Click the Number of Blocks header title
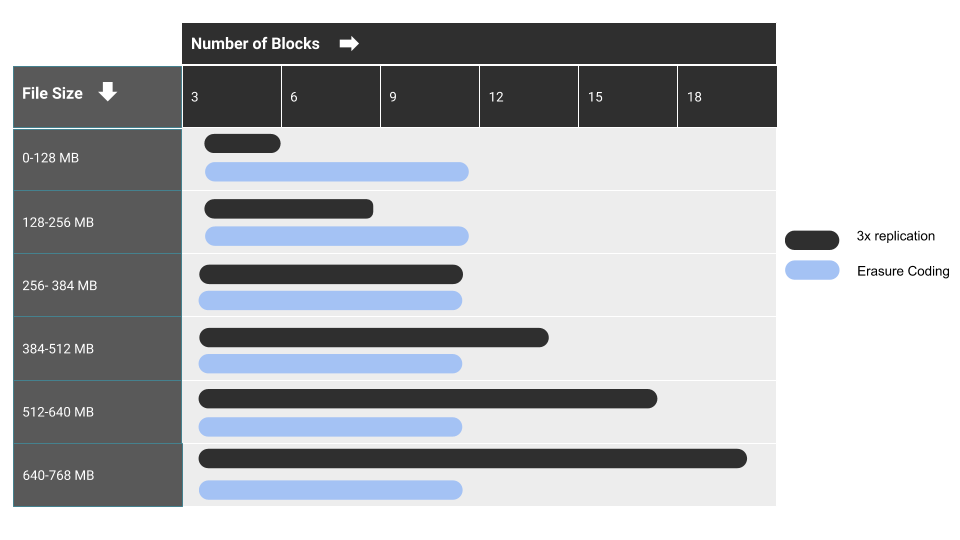Viewport: 960px width, 540px height. tap(255, 44)
